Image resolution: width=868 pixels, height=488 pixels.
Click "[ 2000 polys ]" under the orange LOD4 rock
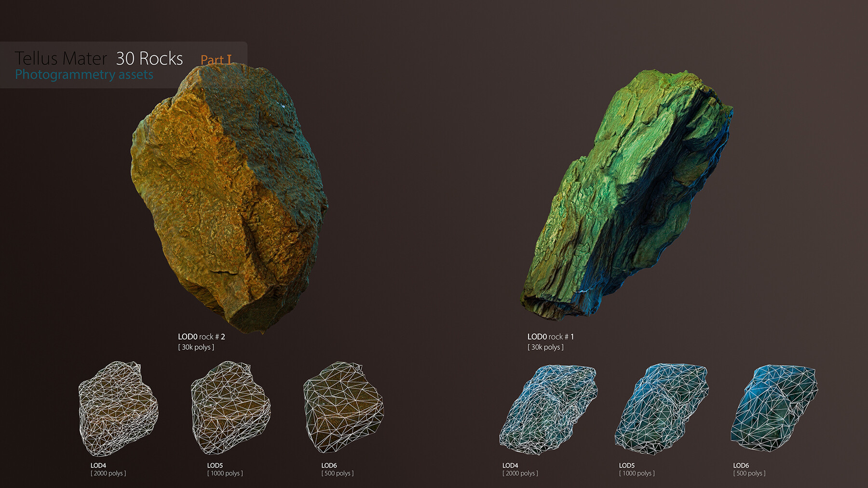pyautogui.click(x=108, y=474)
